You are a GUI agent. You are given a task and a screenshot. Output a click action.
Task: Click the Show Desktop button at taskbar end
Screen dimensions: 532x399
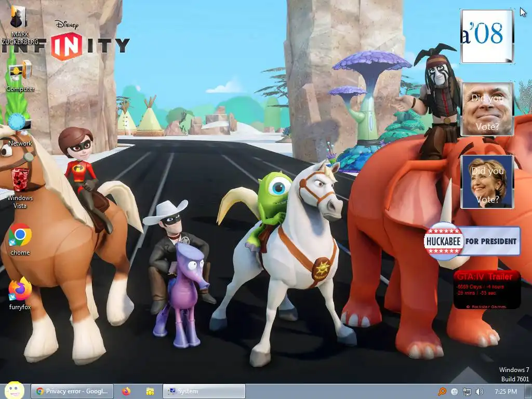(528, 392)
